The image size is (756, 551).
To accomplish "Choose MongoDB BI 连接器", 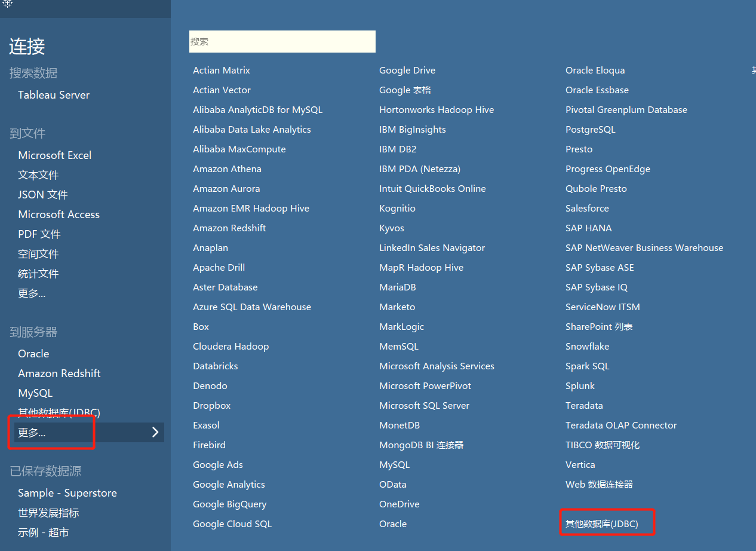I will tap(421, 445).
